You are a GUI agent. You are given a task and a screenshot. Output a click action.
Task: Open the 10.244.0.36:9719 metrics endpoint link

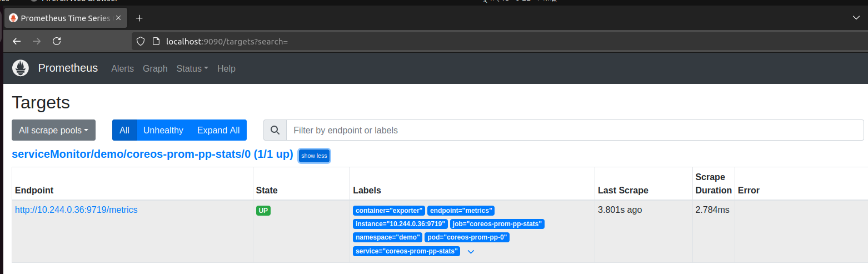click(76, 210)
